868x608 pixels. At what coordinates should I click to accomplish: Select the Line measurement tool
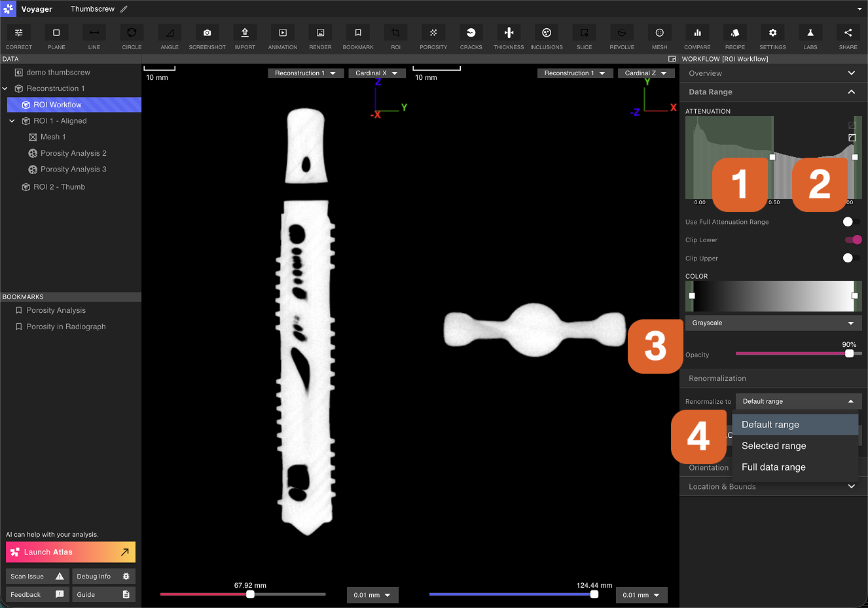(x=94, y=37)
